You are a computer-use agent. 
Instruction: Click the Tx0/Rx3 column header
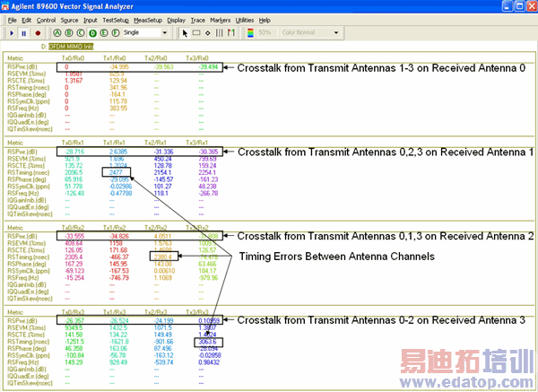[x=73, y=312]
